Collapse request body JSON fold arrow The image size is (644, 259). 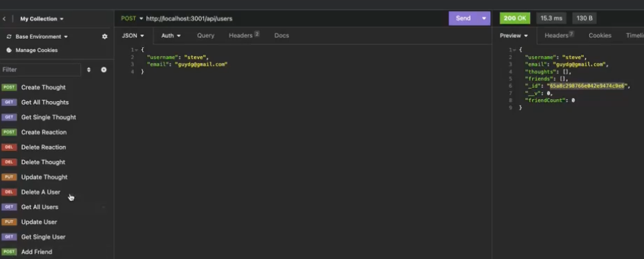(x=136, y=50)
